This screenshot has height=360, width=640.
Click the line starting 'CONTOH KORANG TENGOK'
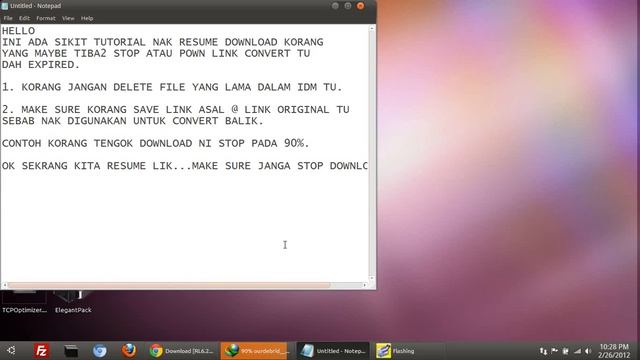pyautogui.click(x=156, y=143)
